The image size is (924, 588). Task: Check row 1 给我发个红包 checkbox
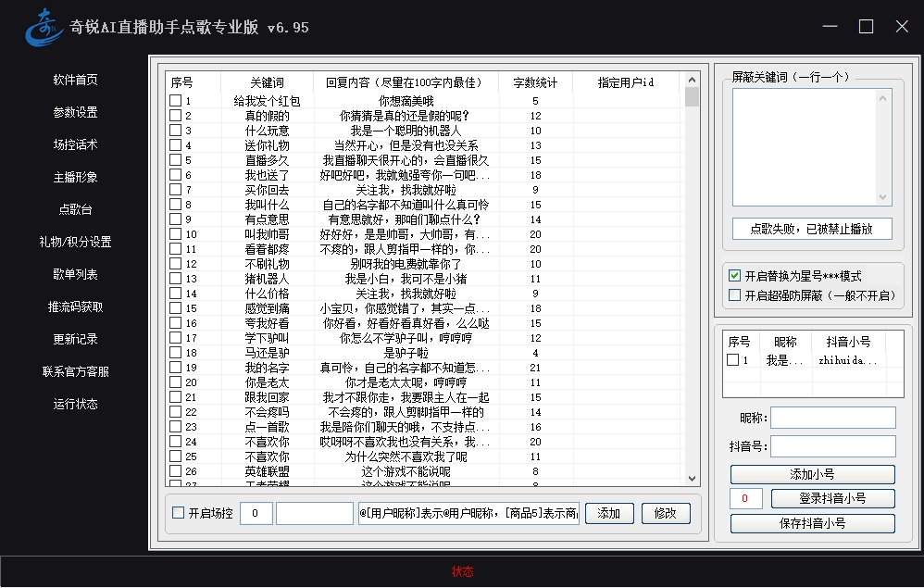(x=175, y=101)
